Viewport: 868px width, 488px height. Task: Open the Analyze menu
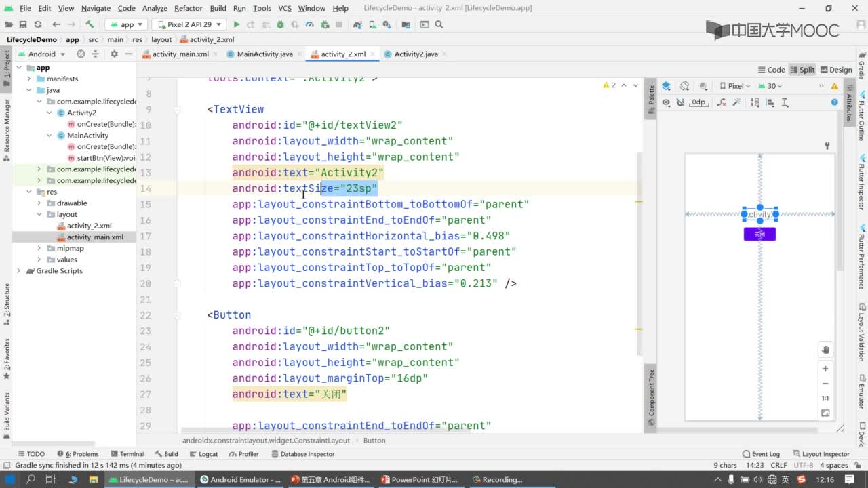click(x=155, y=8)
